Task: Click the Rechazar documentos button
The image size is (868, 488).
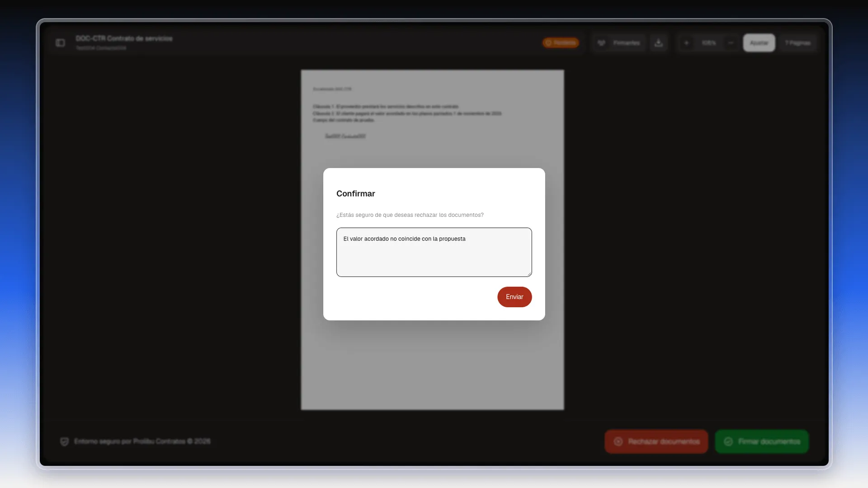Action: pos(656,441)
